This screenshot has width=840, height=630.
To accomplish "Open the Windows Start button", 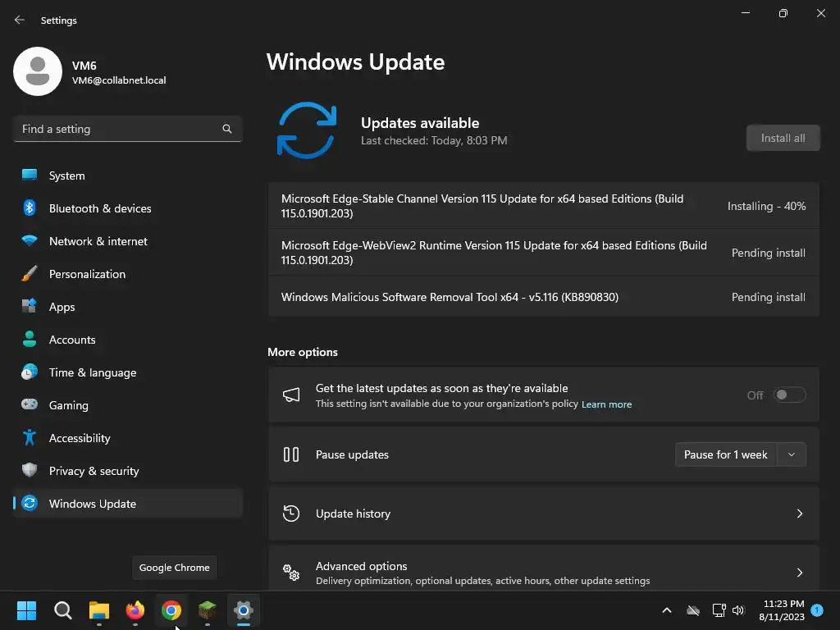I will point(26,610).
